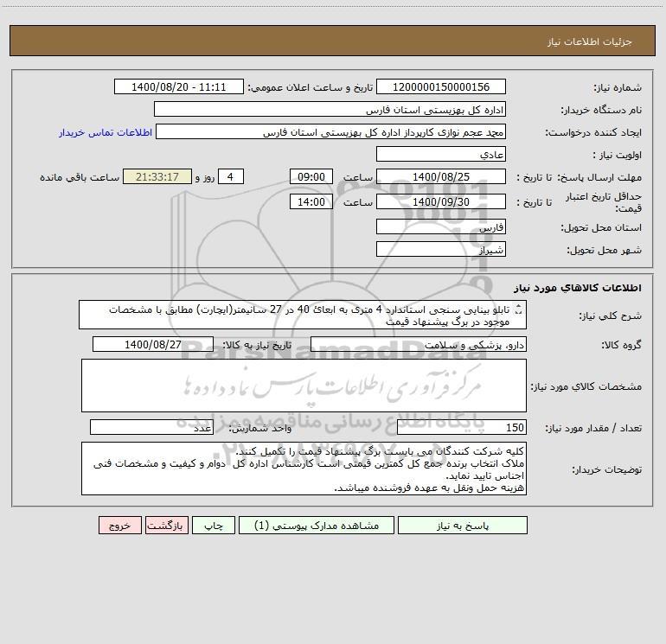The width and height of the screenshot is (666, 644).
Task: Click the تعداد / مقدار مورد نیاز label
Action: coord(593,429)
